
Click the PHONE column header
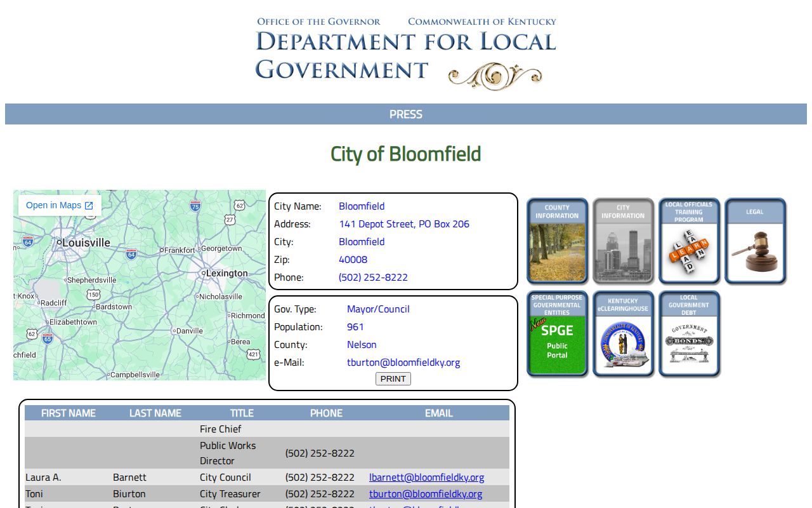point(326,413)
